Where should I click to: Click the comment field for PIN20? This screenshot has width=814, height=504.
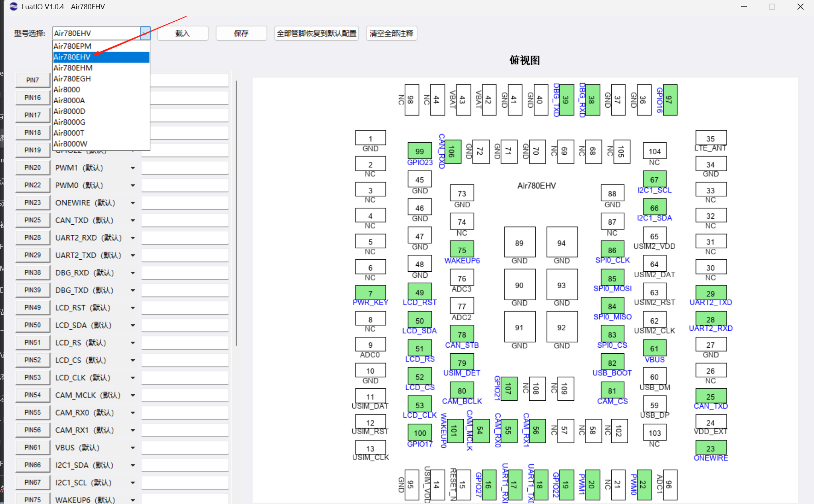point(185,168)
